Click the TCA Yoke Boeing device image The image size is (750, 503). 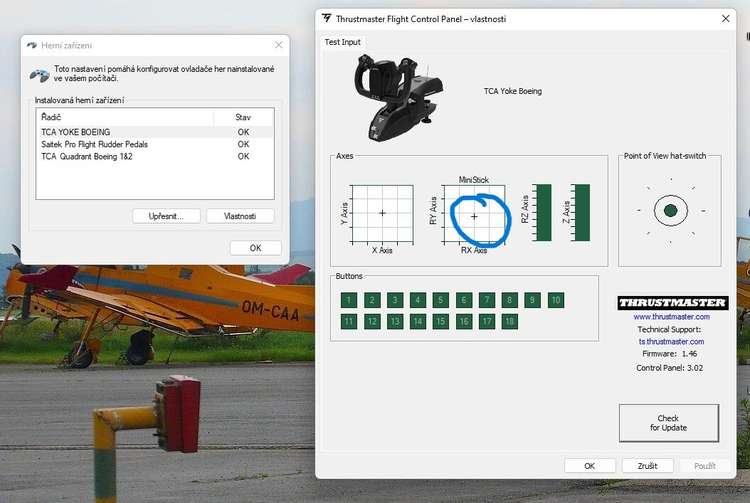point(398,98)
